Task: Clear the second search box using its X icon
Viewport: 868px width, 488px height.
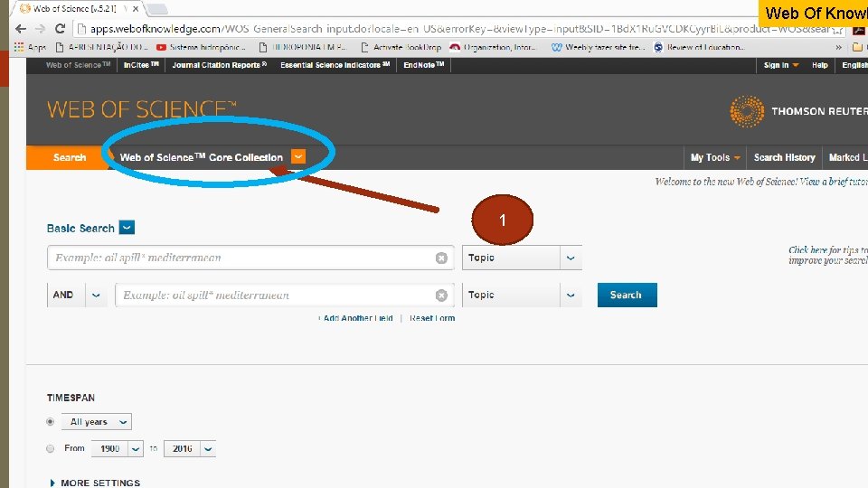Action: 441,296
